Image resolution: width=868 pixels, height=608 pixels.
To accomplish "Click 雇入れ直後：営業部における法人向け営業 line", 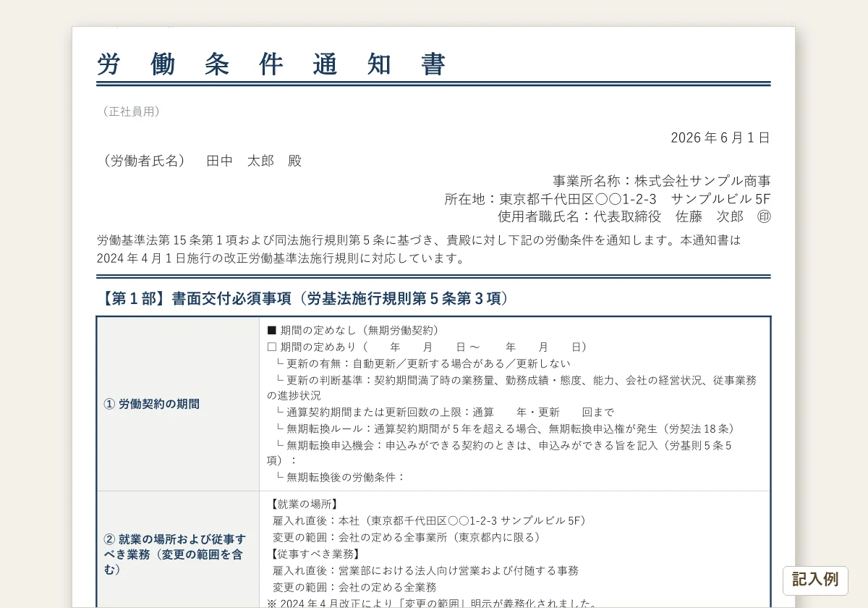I will coord(425,570).
